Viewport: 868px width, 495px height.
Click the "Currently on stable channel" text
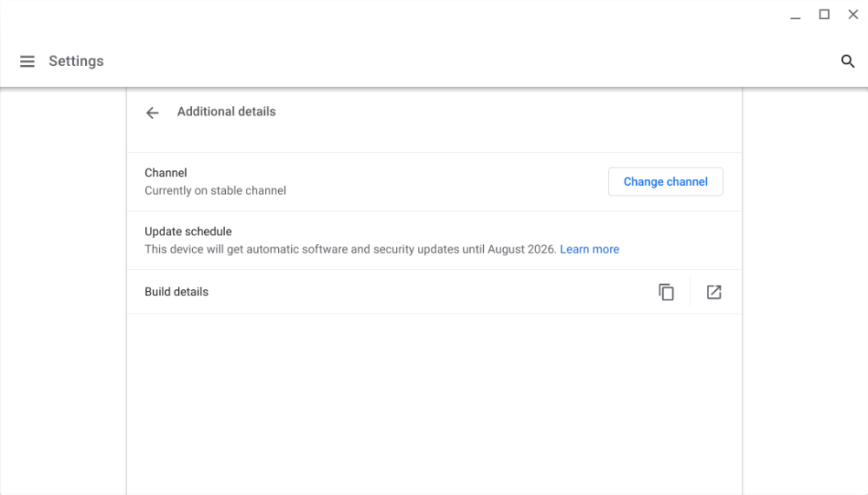pyautogui.click(x=215, y=190)
